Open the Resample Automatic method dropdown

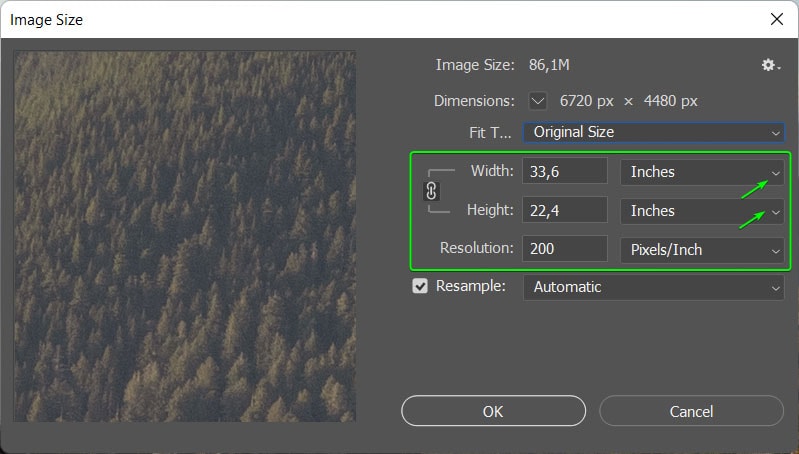tap(653, 287)
